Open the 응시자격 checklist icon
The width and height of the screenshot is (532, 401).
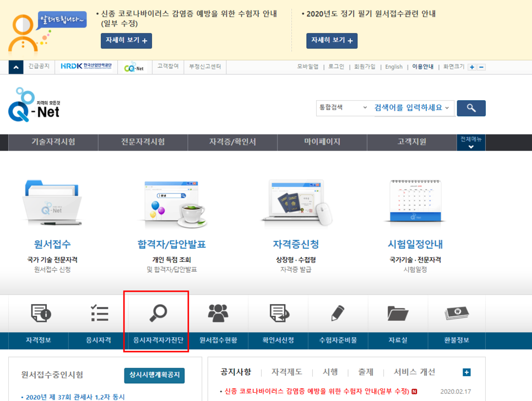(99, 314)
